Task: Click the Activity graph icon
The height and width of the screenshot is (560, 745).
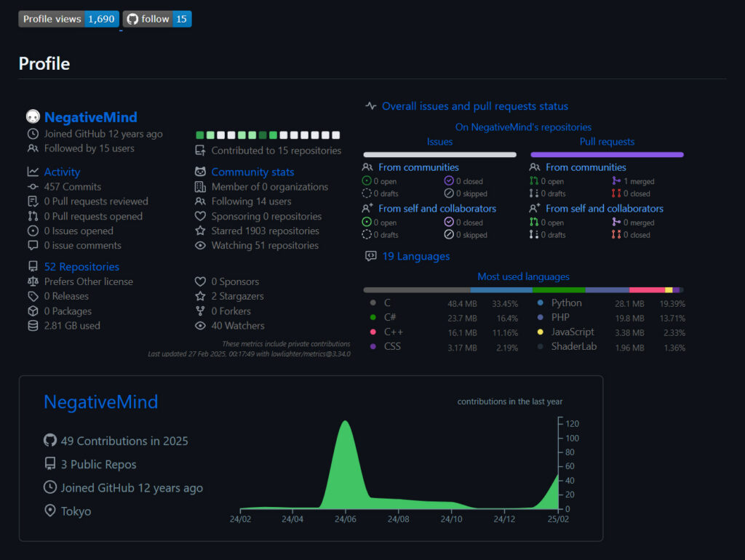Action: (33, 172)
